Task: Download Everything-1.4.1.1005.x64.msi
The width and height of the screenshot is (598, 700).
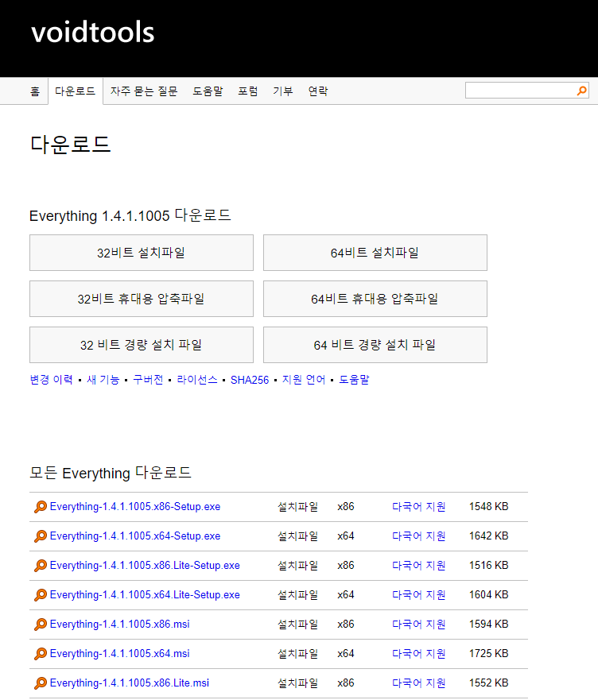Action: tap(120, 654)
